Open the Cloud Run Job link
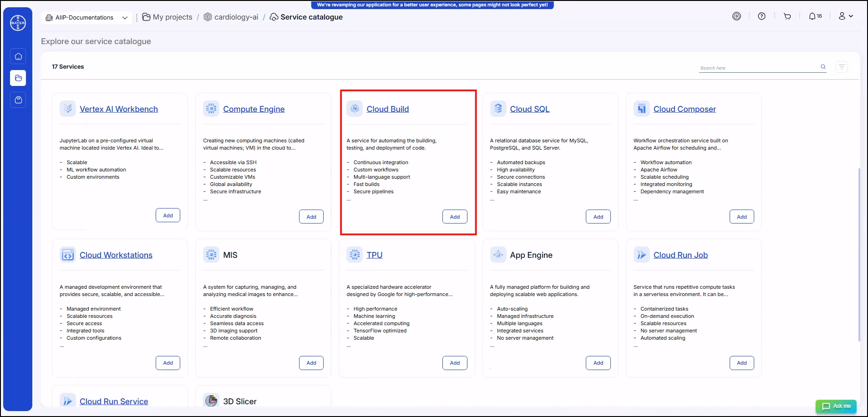The image size is (868, 417). pyautogui.click(x=680, y=255)
